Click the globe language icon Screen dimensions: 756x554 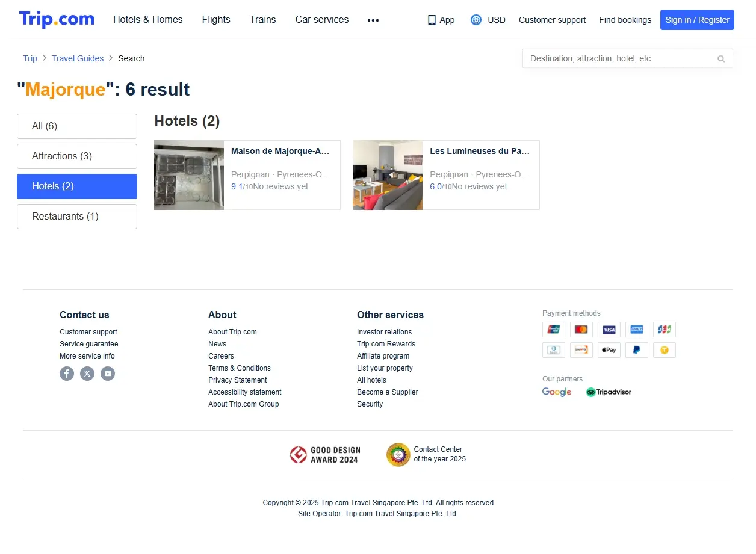(476, 20)
